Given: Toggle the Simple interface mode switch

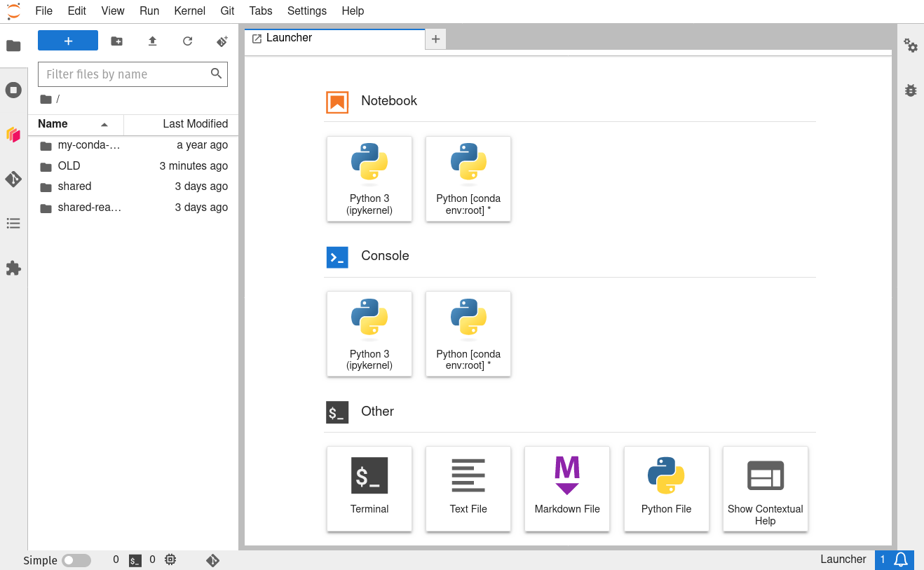Looking at the screenshot, I should 76,560.
